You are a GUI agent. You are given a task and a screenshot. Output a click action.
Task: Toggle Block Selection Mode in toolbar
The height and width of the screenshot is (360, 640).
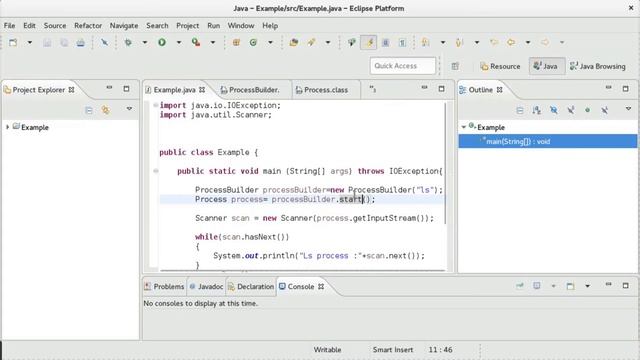tap(385, 42)
